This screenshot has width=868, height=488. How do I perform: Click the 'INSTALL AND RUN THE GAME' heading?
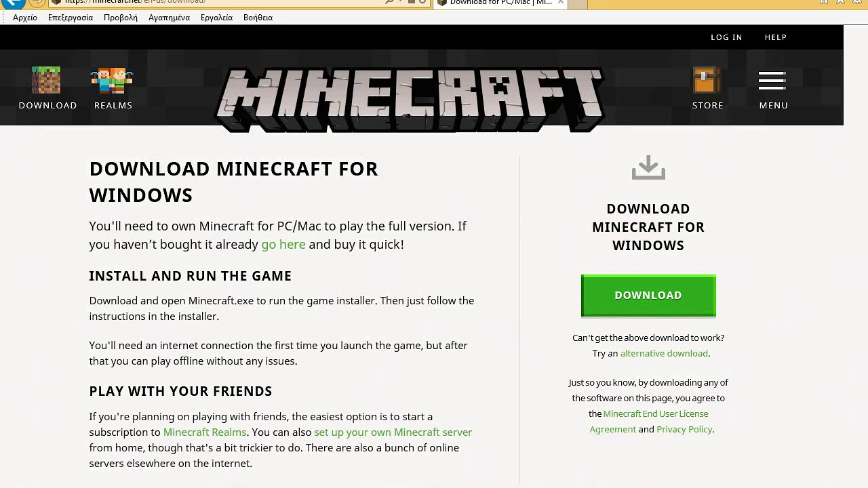coord(191,276)
